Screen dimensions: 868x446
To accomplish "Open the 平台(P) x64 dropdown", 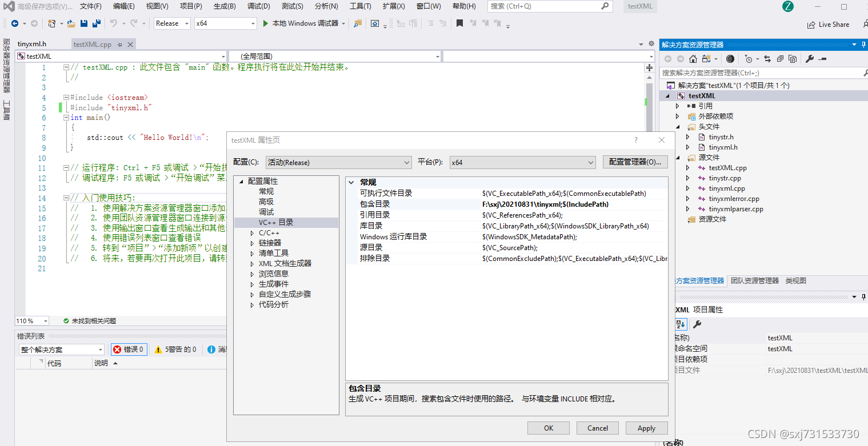I will (522, 162).
